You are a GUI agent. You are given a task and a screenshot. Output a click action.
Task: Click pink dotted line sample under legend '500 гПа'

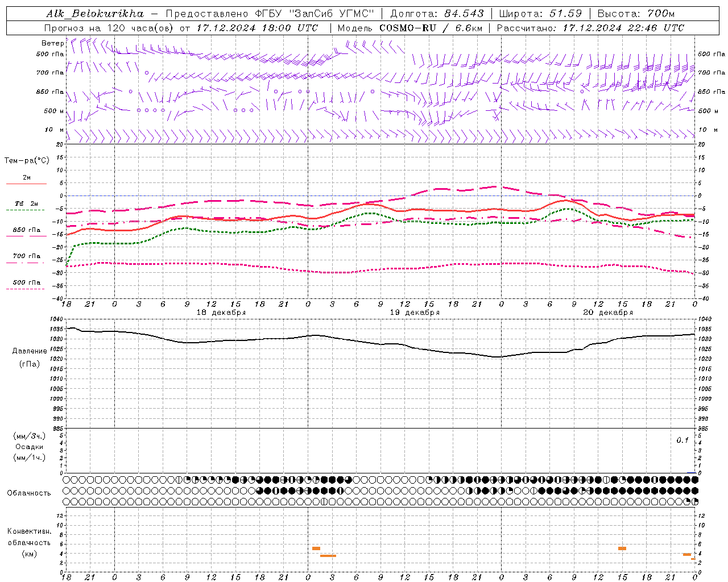pyautogui.click(x=26, y=289)
